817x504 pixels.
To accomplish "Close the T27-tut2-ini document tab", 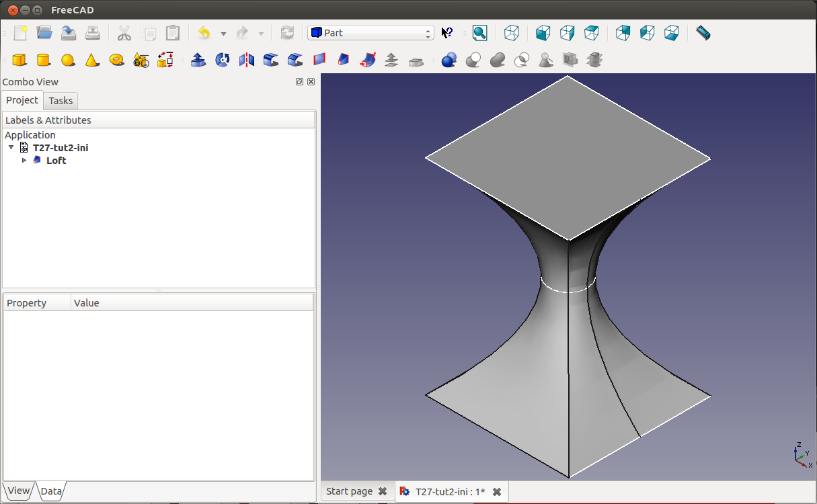I will [x=497, y=492].
